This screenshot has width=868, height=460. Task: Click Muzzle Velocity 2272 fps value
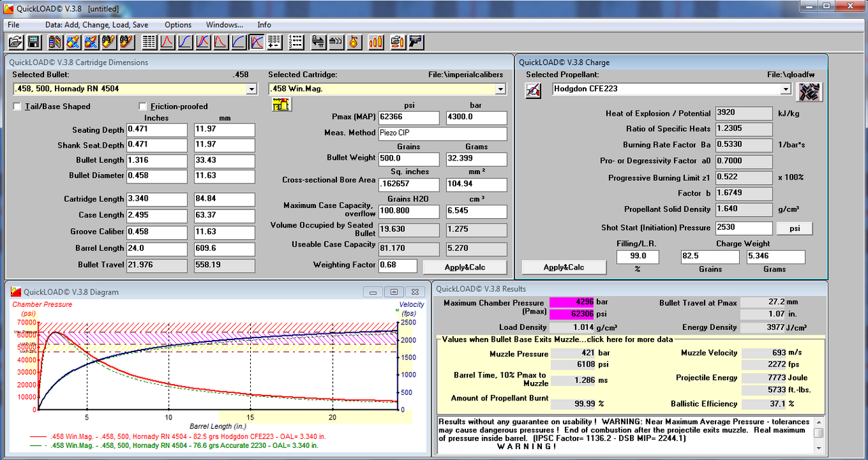point(765,364)
